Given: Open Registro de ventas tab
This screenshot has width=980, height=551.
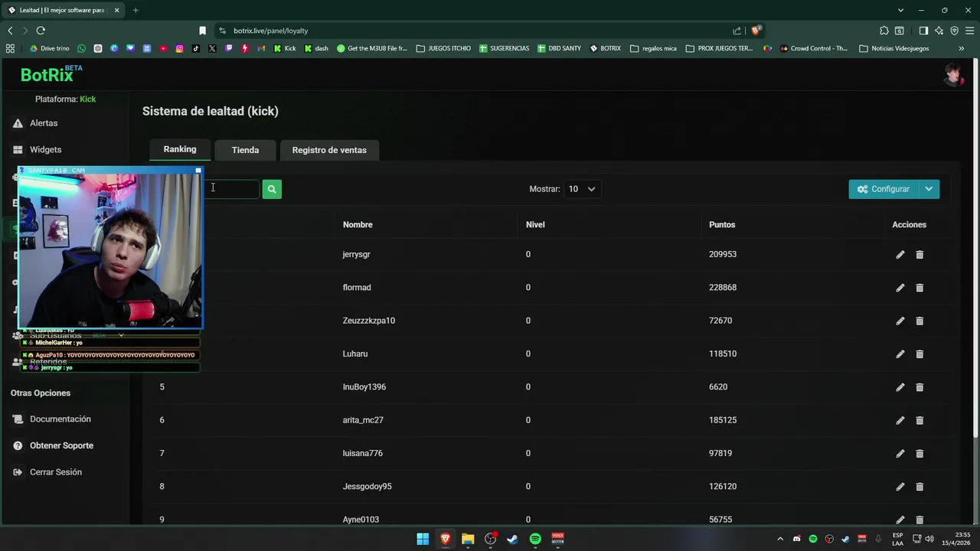Looking at the screenshot, I should pos(329,150).
